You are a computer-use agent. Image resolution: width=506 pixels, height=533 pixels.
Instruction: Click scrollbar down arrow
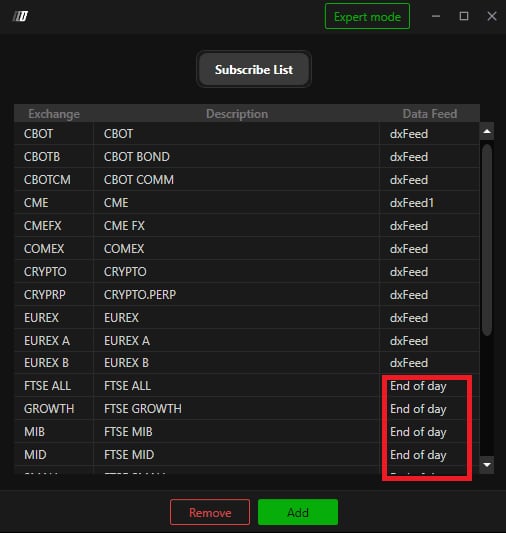pos(487,464)
